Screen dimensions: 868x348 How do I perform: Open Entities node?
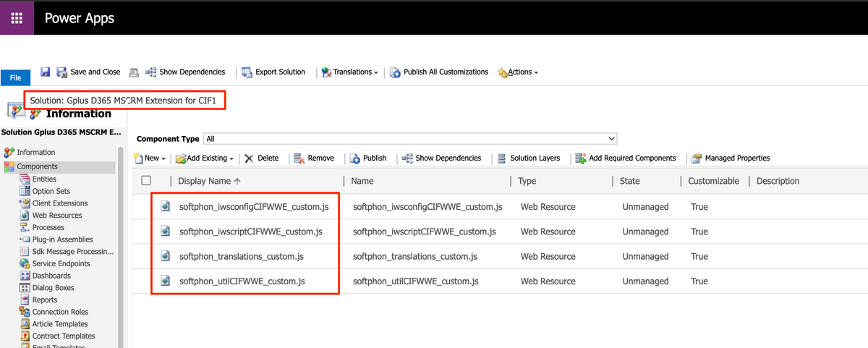click(x=44, y=179)
